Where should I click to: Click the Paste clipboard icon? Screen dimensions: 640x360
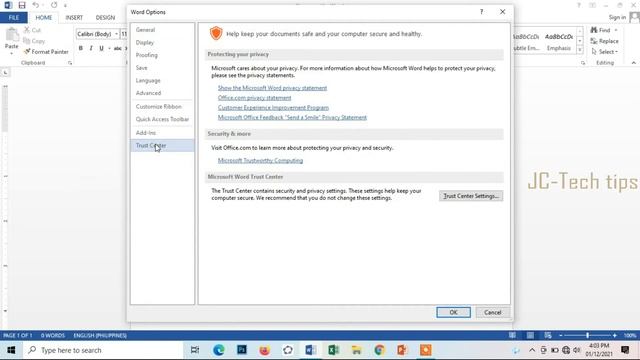click(12, 36)
